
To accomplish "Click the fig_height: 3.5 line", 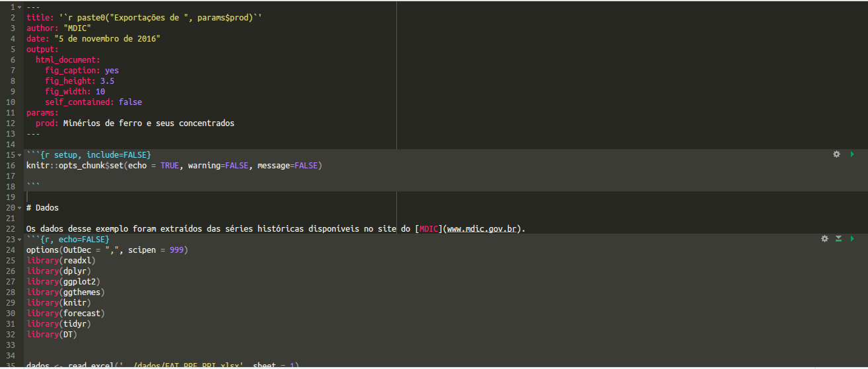I will (x=80, y=81).
